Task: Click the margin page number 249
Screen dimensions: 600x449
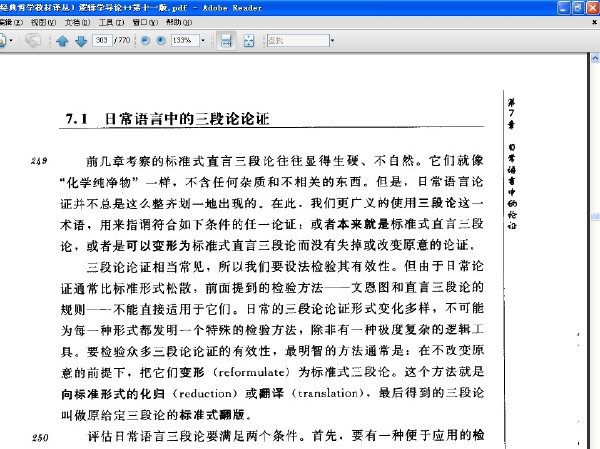Action: [39, 161]
